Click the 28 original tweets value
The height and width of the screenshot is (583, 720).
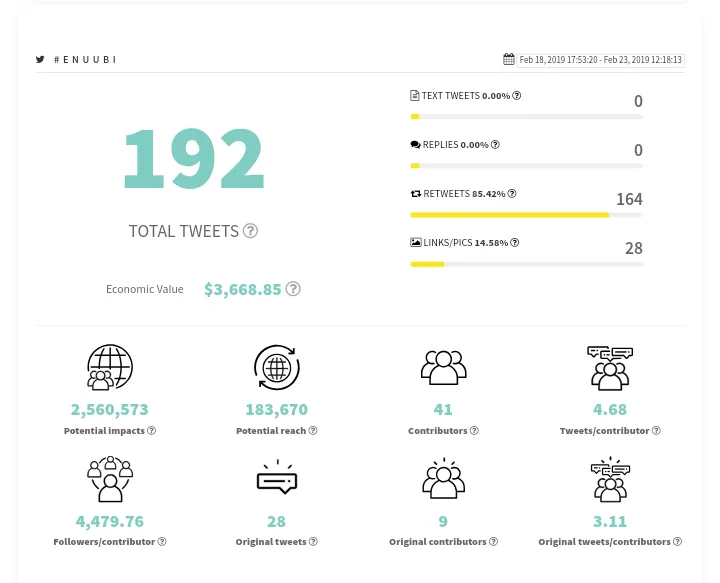click(x=276, y=521)
